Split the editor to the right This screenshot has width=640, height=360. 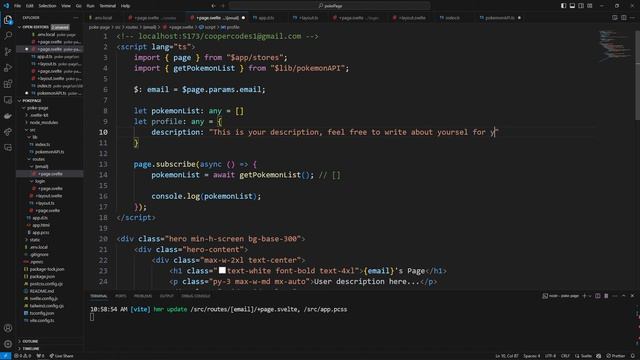pos(624,18)
